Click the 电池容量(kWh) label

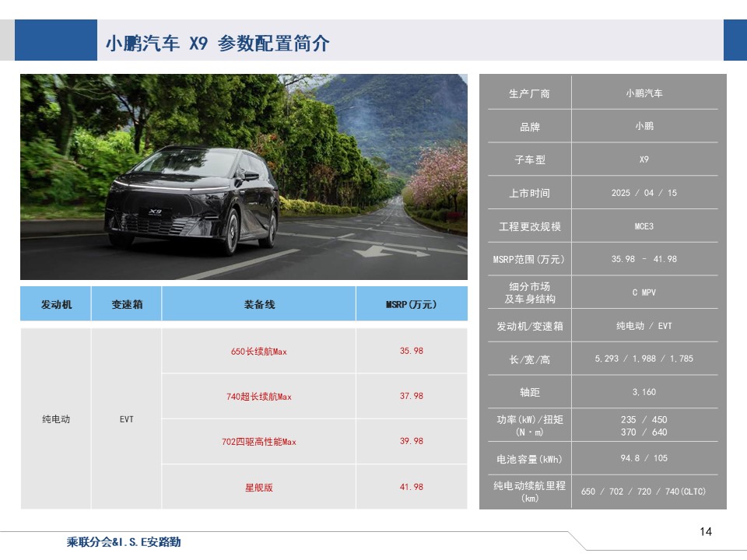pyautogui.click(x=529, y=459)
